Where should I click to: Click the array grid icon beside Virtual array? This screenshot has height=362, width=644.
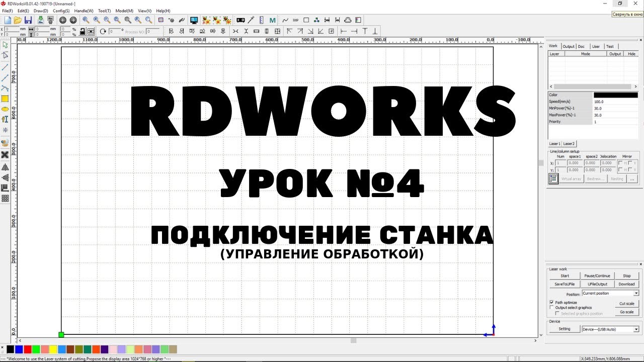(x=553, y=178)
